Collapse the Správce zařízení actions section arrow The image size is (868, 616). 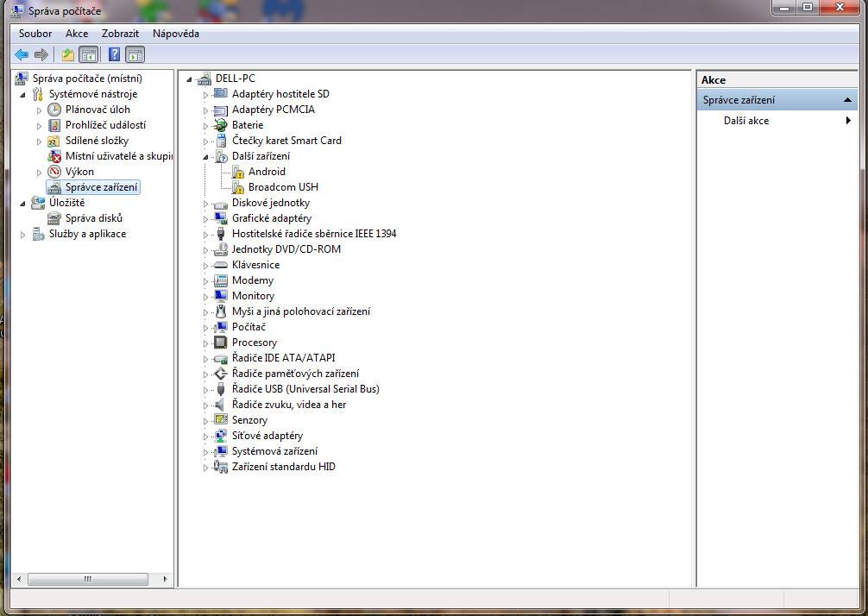click(x=847, y=100)
